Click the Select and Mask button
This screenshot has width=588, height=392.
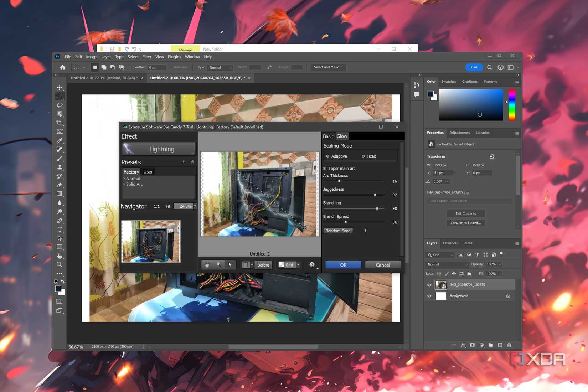[x=327, y=67]
